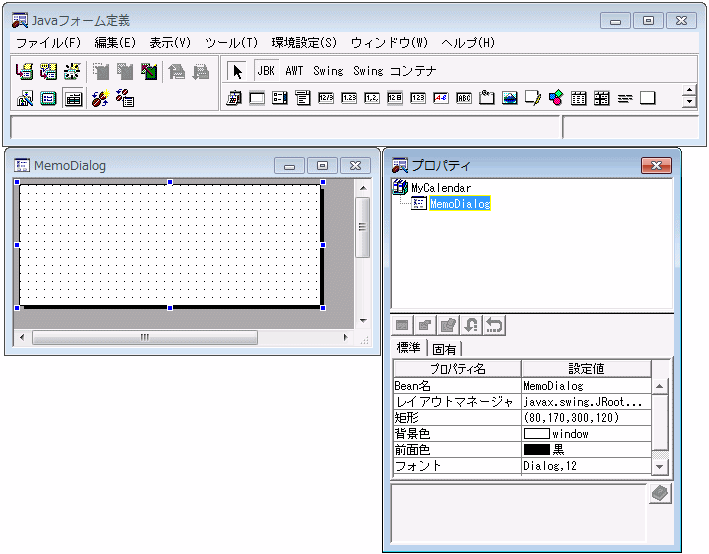Click MemoDialog window's right scroll arrow

coord(345,337)
